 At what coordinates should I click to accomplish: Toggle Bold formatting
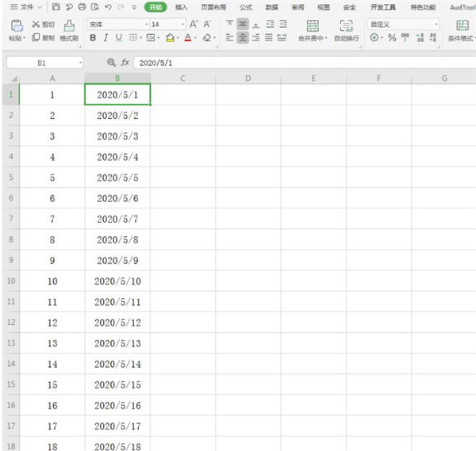click(93, 38)
